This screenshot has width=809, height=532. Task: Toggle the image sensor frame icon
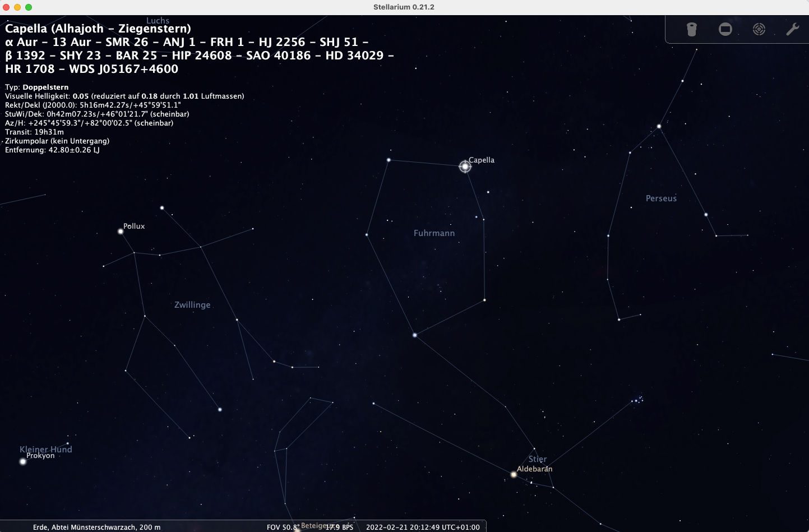tap(725, 29)
